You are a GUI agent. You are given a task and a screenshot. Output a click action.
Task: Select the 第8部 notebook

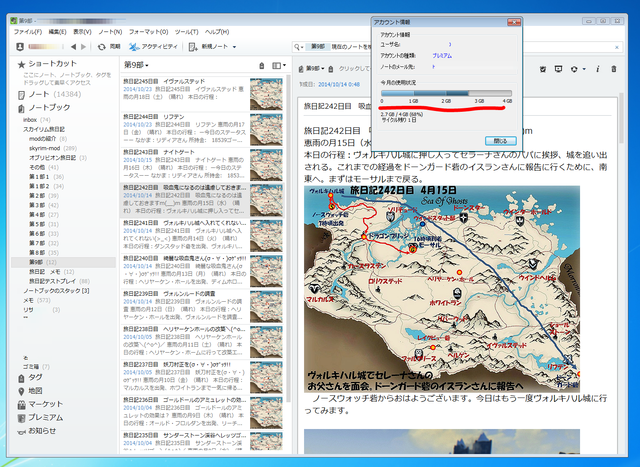[x=43, y=253]
